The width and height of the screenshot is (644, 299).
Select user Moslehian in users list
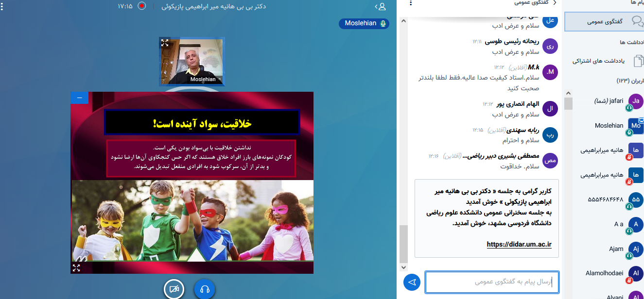click(609, 125)
